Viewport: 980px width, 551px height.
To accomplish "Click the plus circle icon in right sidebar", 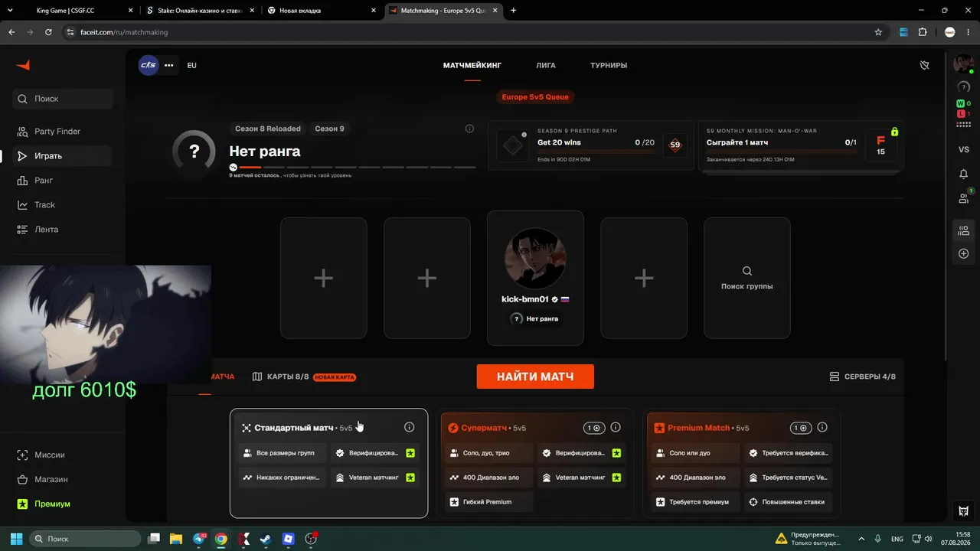I will (964, 253).
